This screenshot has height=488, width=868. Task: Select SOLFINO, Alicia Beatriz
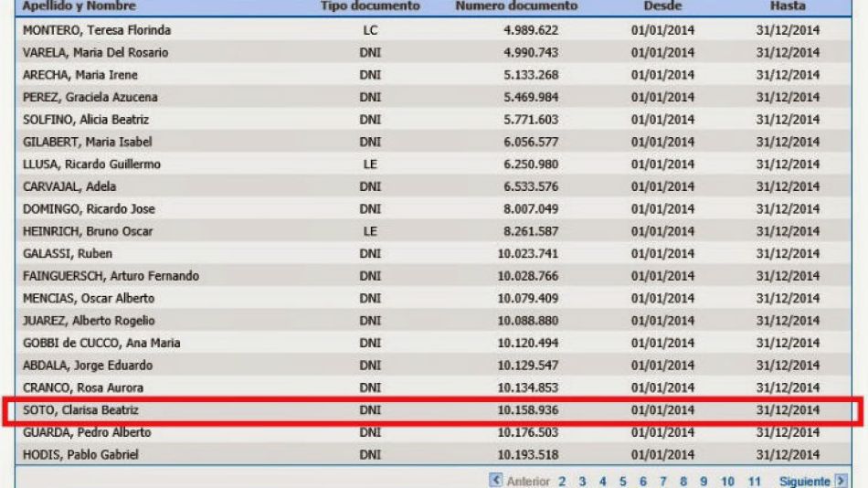86,120
